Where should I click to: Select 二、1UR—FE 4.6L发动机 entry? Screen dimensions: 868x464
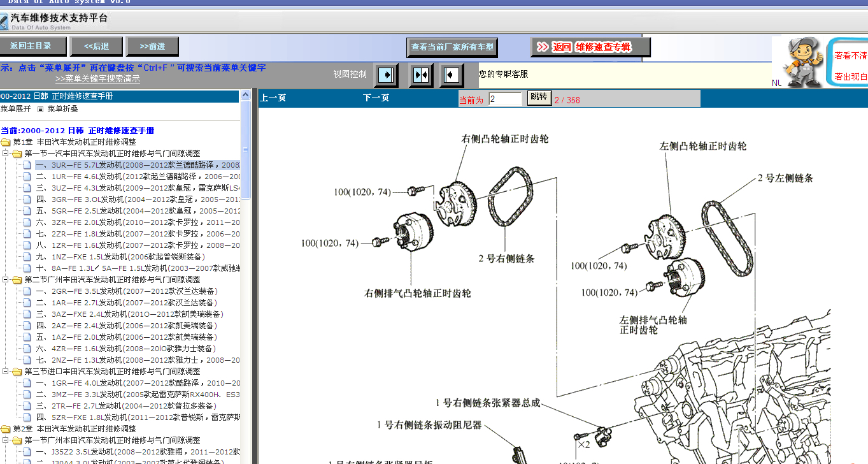(x=138, y=177)
